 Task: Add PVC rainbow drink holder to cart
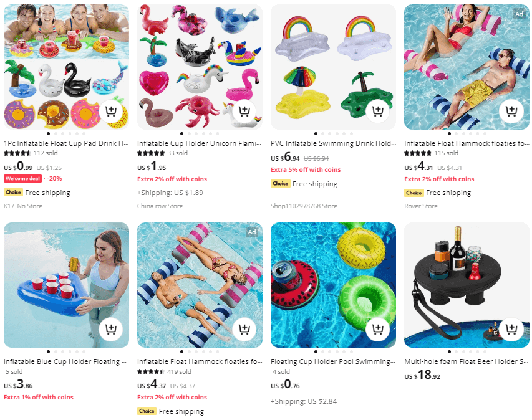[377, 111]
